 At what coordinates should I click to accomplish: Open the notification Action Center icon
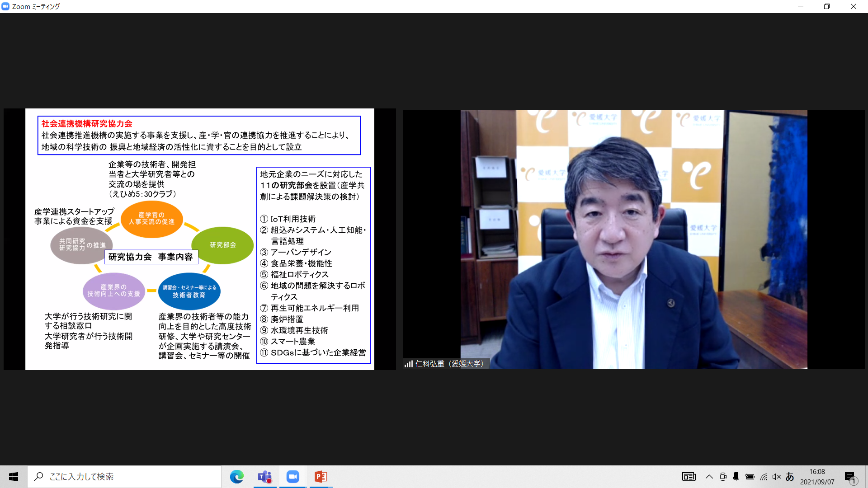(850, 477)
